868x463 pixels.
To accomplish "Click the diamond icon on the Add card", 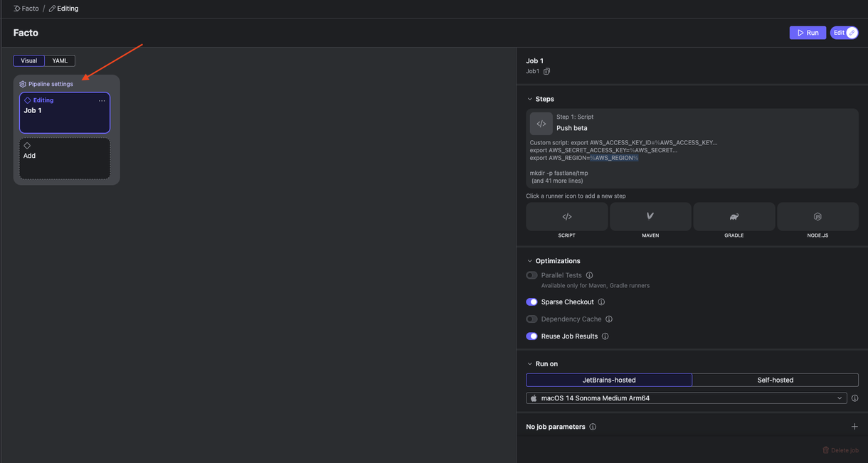I will click(27, 146).
